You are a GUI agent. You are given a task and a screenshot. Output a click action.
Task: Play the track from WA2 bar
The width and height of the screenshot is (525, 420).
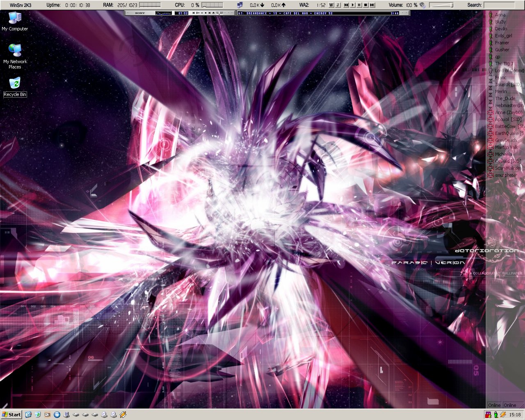[x=353, y=5]
